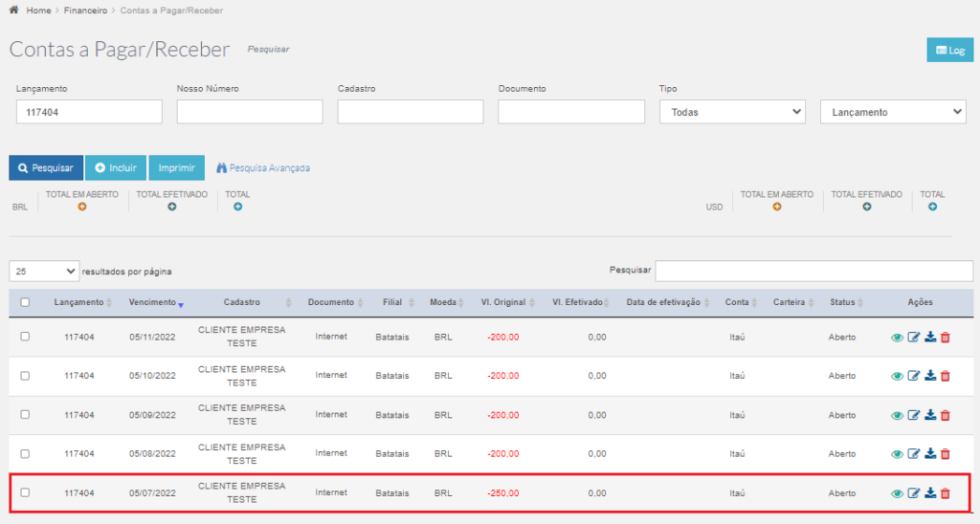The width and height of the screenshot is (980, 524).
Task: Check the row with vencimento 05/07/2022
Action: pos(25,492)
